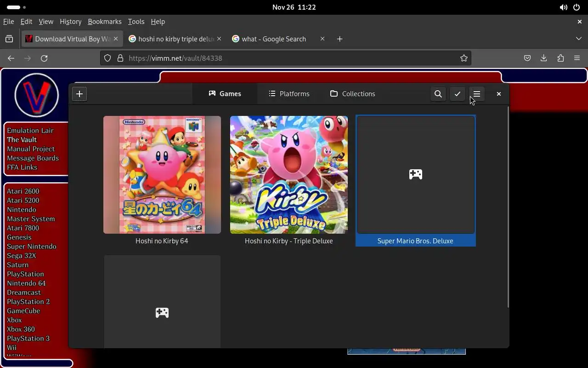The height and width of the screenshot is (368, 588).
Task: Open a new browser tab
Action: click(x=339, y=39)
